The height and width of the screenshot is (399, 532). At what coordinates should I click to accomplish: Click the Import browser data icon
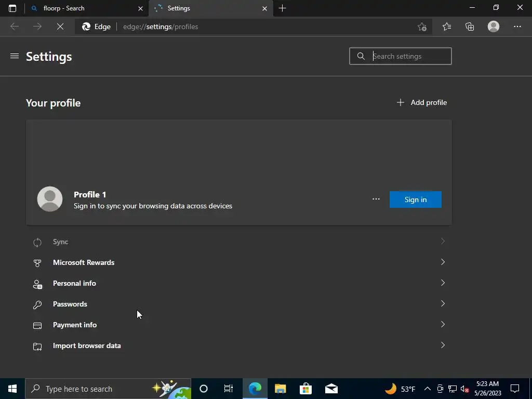pyautogui.click(x=37, y=347)
